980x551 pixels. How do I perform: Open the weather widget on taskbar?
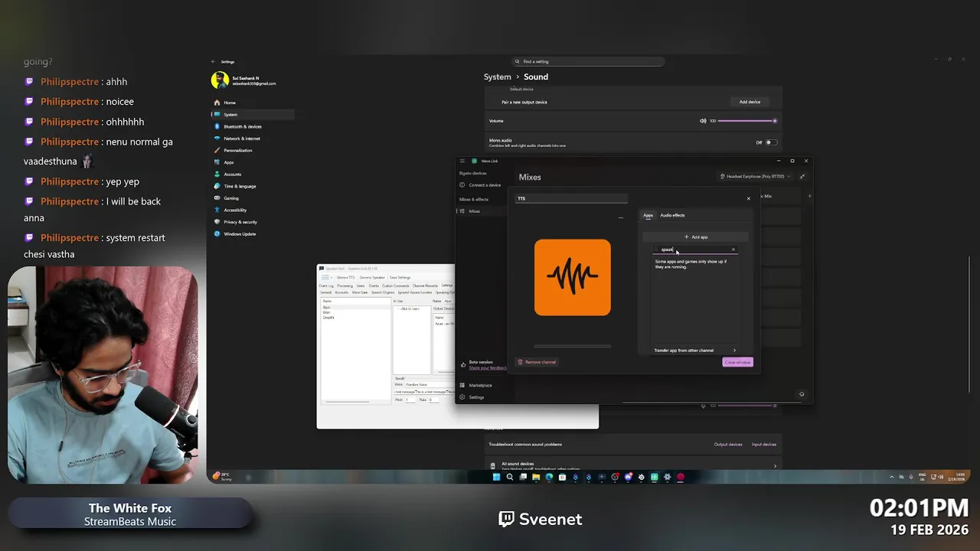click(222, 477)
